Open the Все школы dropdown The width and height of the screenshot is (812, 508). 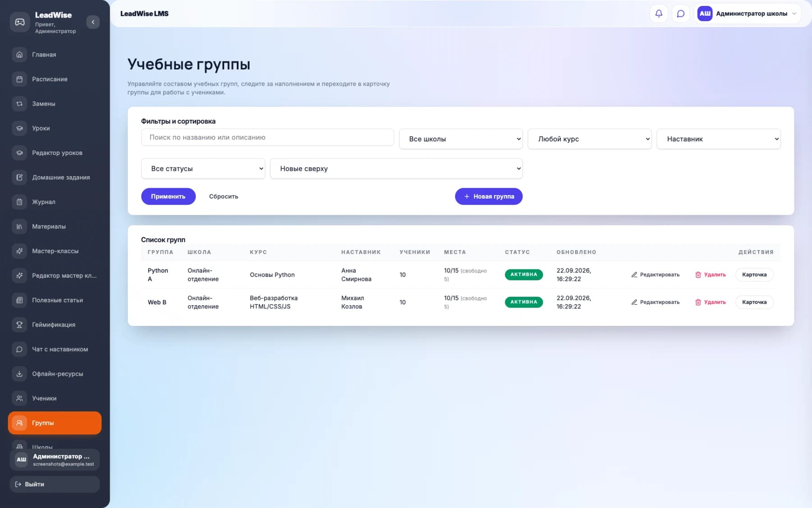461,139
